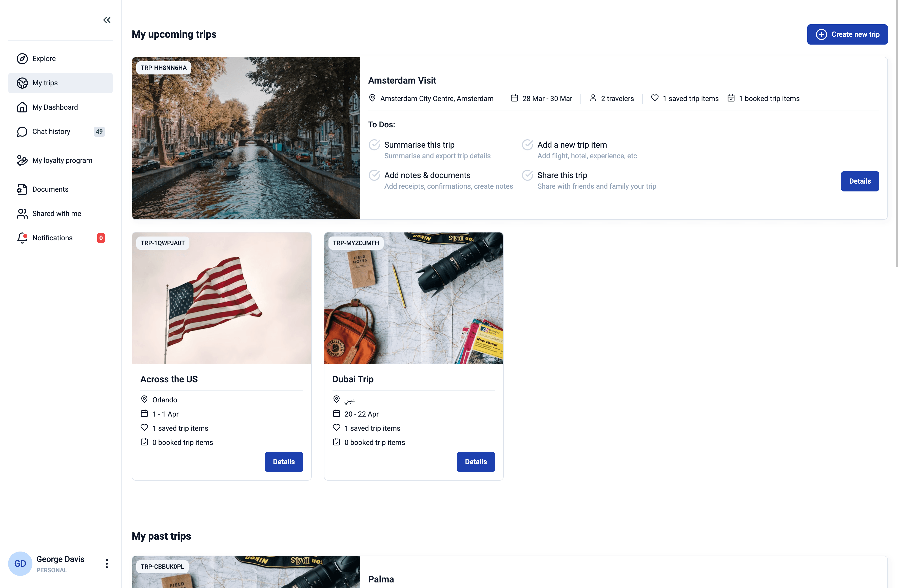Click the Documents file icon

(22, 189)
